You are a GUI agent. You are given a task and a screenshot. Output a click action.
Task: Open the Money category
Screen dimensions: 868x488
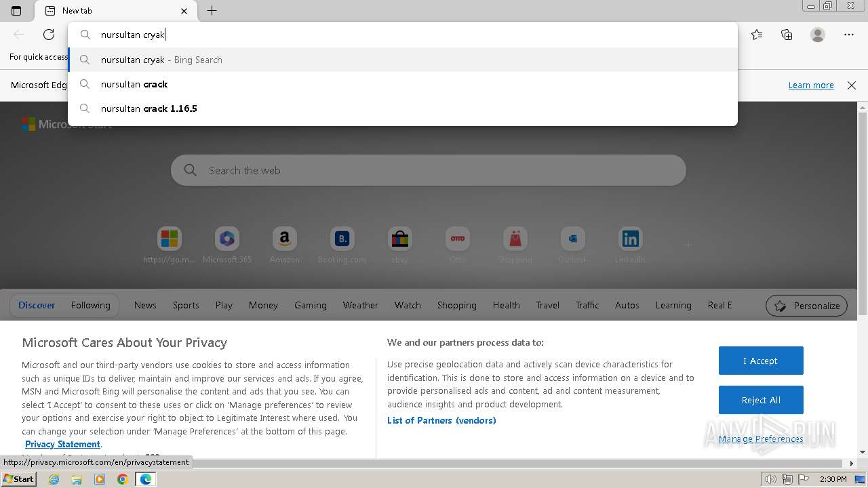pos(263,305)
